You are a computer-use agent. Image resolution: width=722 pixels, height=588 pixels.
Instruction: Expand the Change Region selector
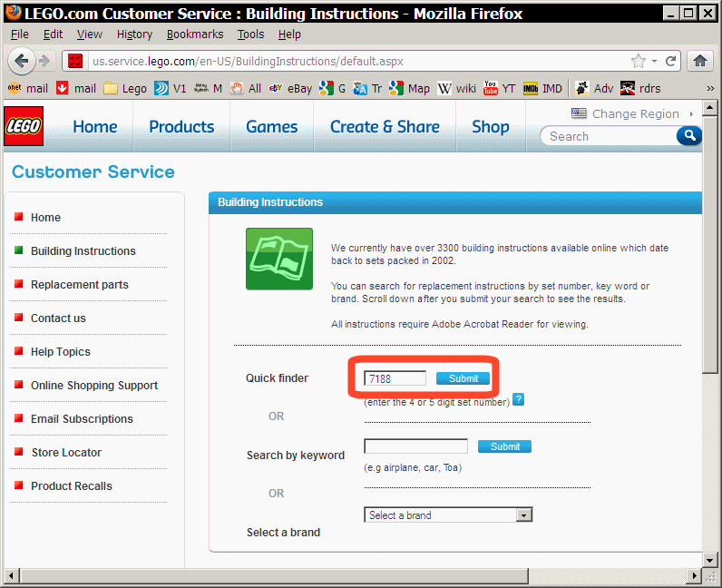[x=631, y=113]
